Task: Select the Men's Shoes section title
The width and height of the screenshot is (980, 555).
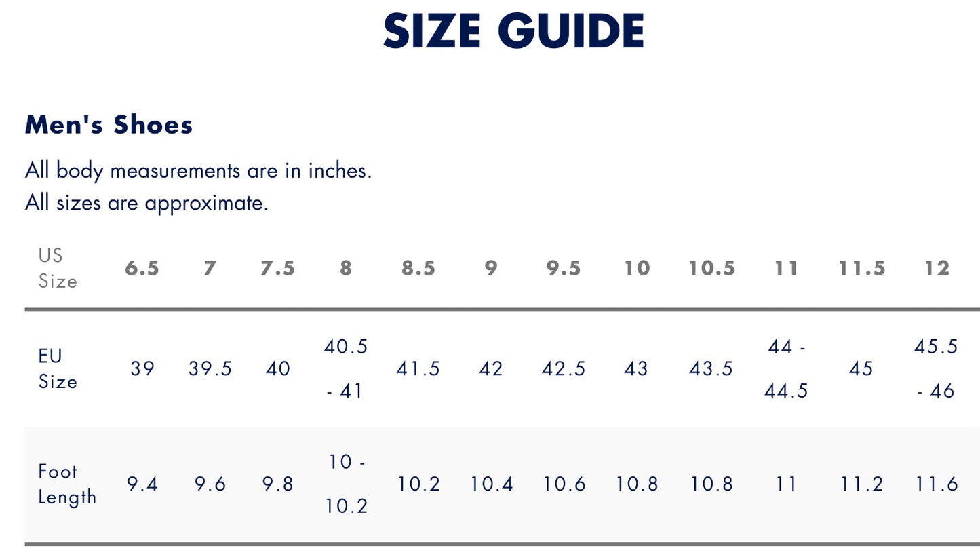Action: click(x=109, y=125)
